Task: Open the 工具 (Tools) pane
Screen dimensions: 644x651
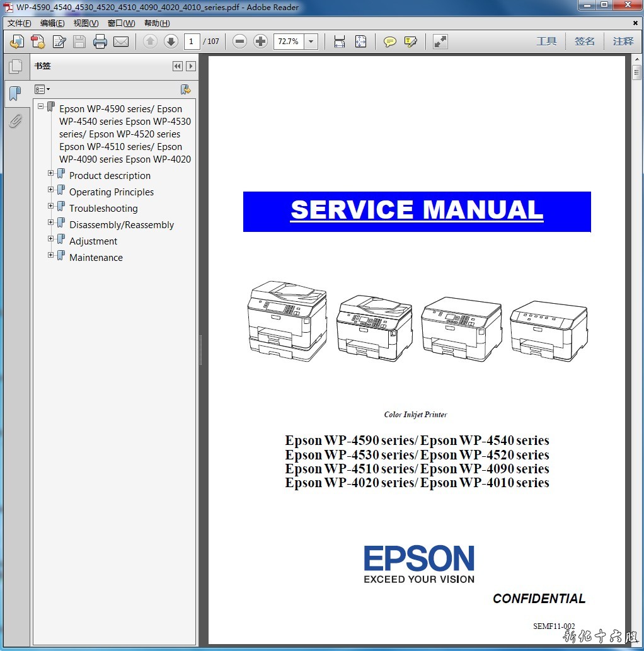Action: tap(546, 42)
